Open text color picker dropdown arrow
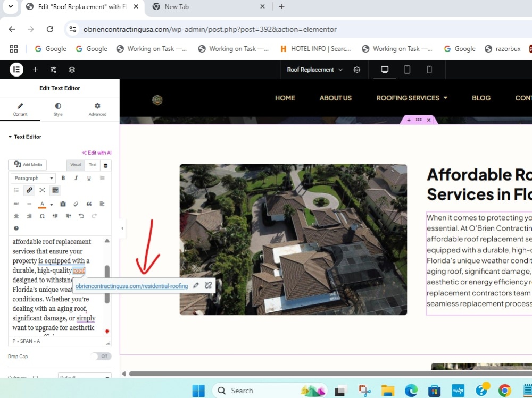532x398 pixels. coord(52,204)
